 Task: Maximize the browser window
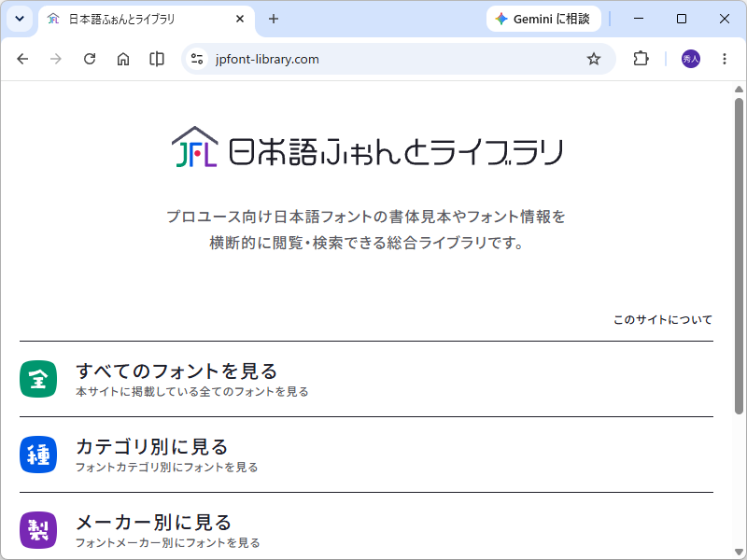click(x=682, y=19)
